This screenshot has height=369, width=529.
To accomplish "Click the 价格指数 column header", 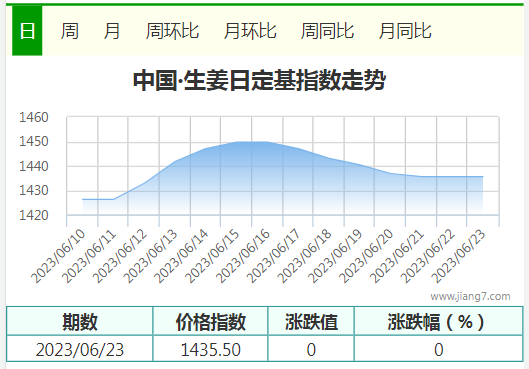I will (210, 321).
